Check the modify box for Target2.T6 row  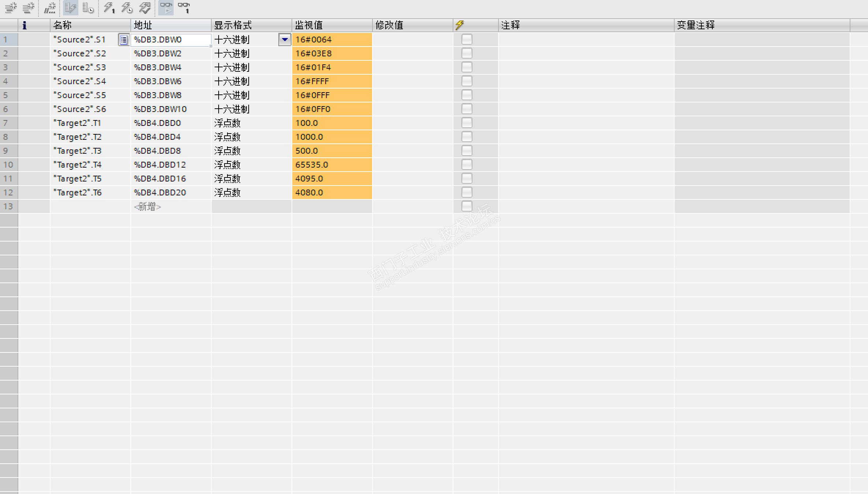[467, 192]
